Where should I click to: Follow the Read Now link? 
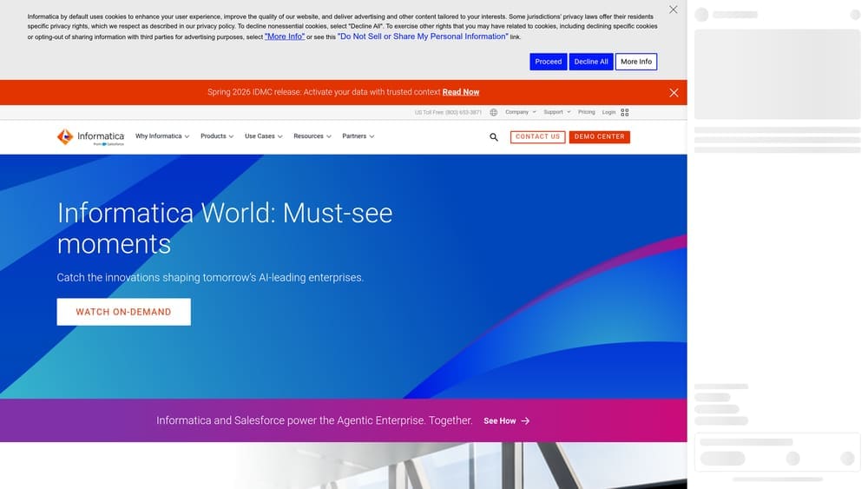tap(461, 92)
